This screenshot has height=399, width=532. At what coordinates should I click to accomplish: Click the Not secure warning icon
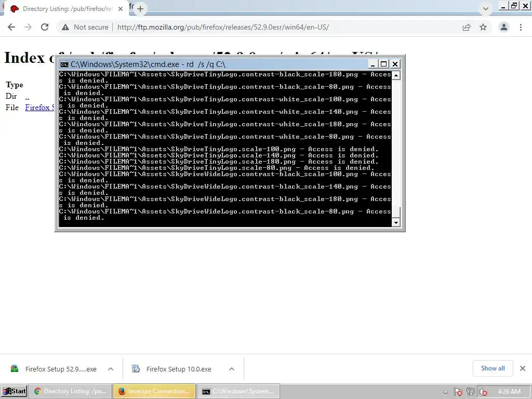pos(65,27)
